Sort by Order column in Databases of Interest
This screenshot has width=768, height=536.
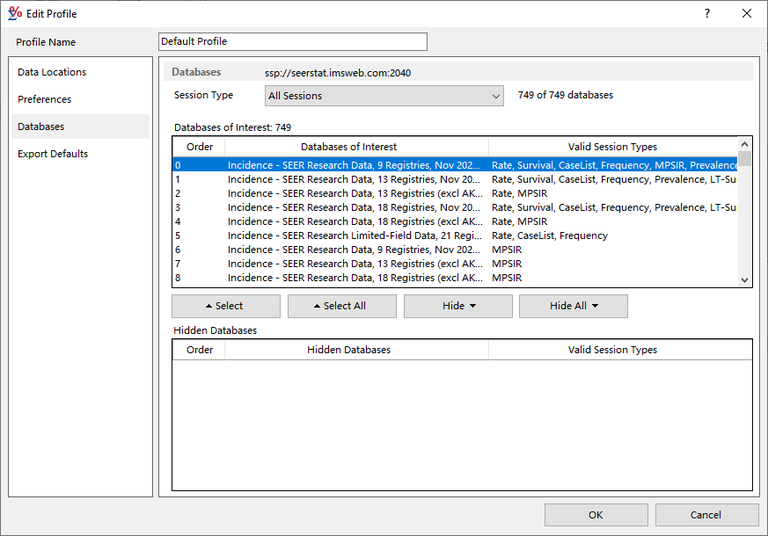[x=199, y=147]
